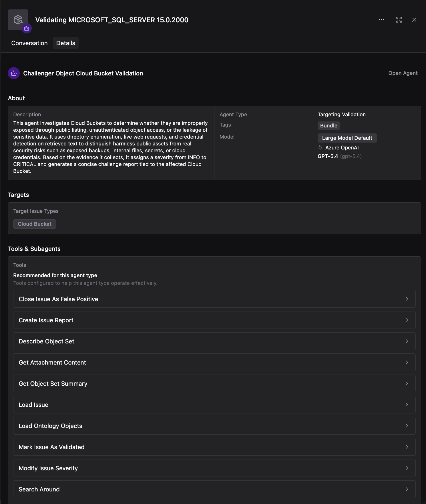Open the Describe Object Set tool row
Viewport: 426px width, 504px height.
point(214,341)
